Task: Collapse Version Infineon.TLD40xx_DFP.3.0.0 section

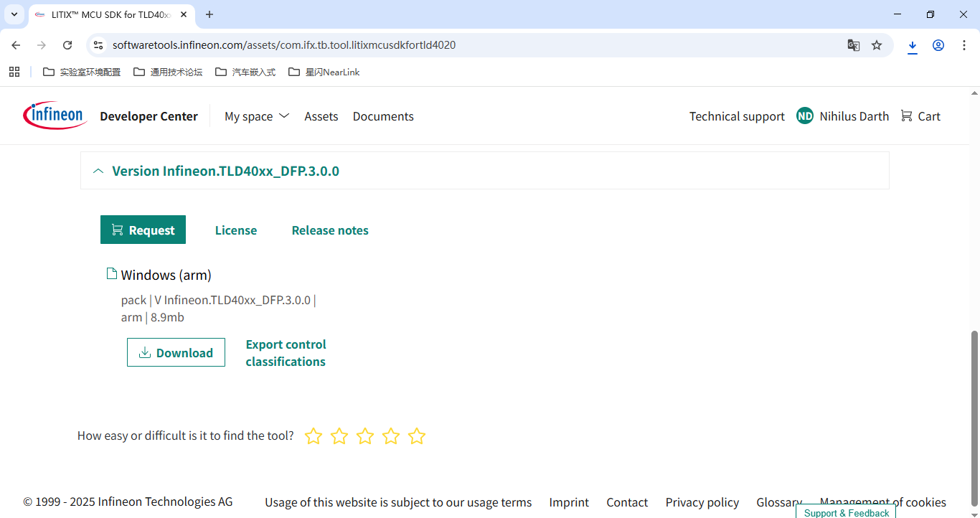Action: (x=485, y=171)
